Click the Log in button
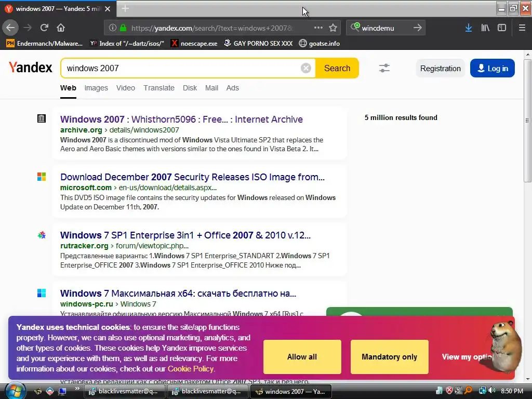 pyautogui.click(x=493, y=68)
